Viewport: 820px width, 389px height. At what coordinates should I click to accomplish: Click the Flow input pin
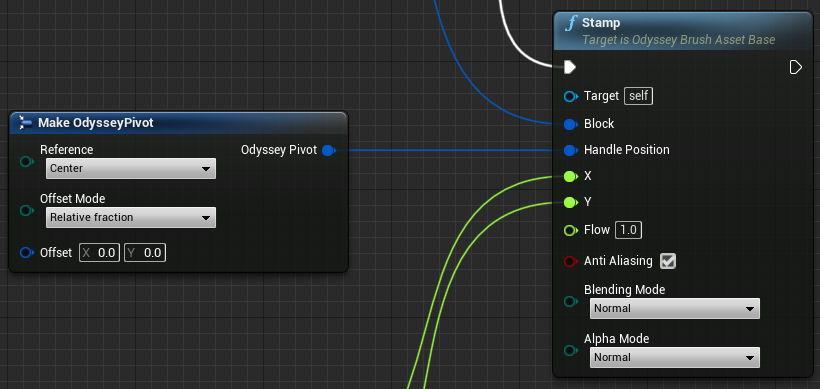click(571, 230)
